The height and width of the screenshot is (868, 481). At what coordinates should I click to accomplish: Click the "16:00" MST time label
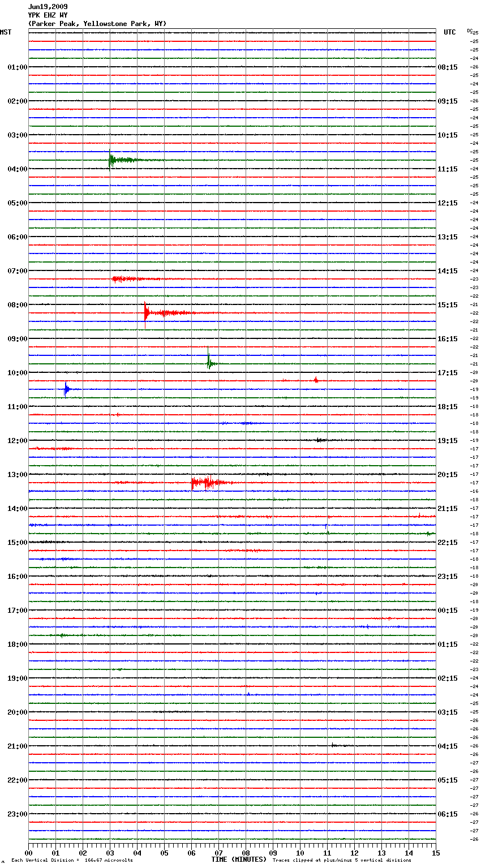point(18,577)
